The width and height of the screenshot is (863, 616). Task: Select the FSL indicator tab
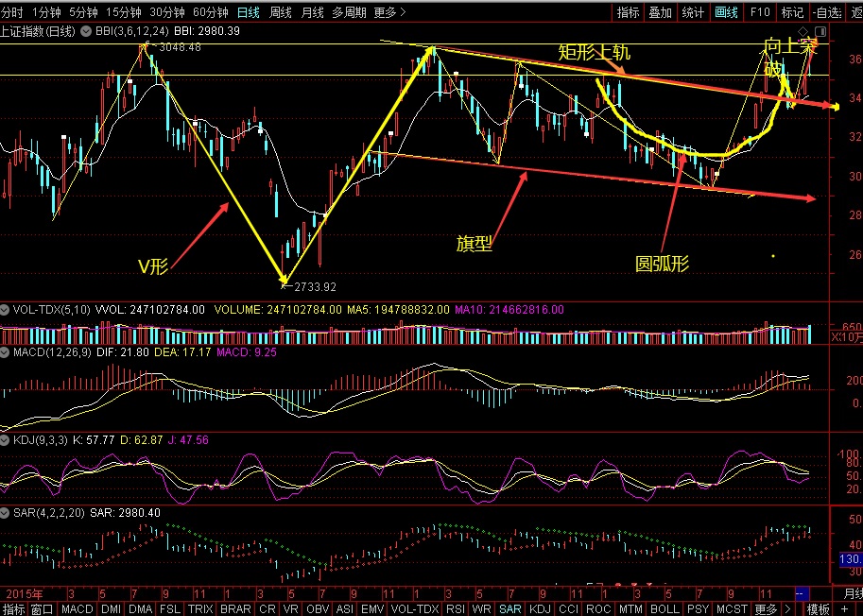point(170,608)
